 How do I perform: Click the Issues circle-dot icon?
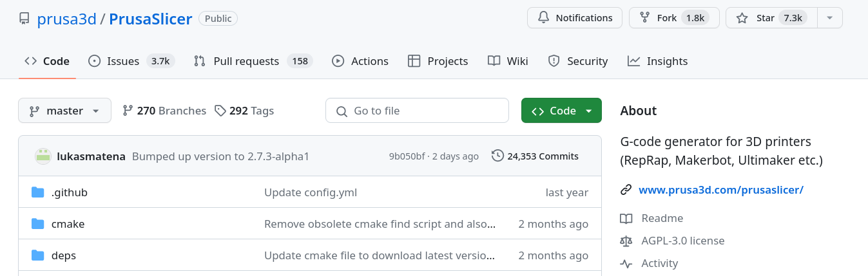[94, 61]
